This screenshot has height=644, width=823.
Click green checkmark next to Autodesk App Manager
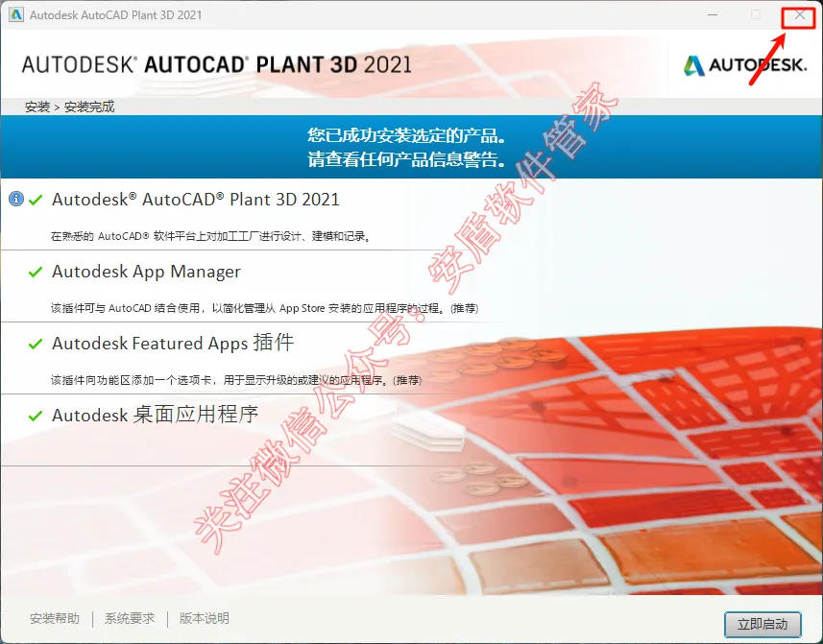(36, 272)
